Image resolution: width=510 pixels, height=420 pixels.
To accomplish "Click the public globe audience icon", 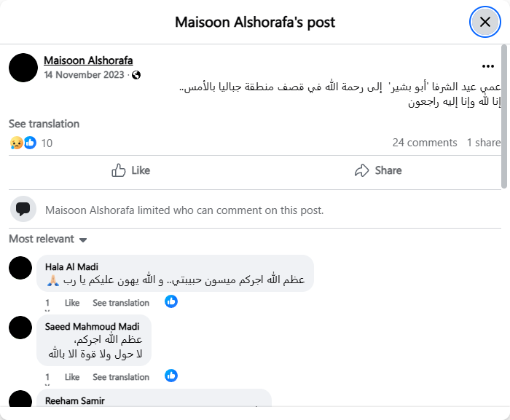I will coord(136,75).
